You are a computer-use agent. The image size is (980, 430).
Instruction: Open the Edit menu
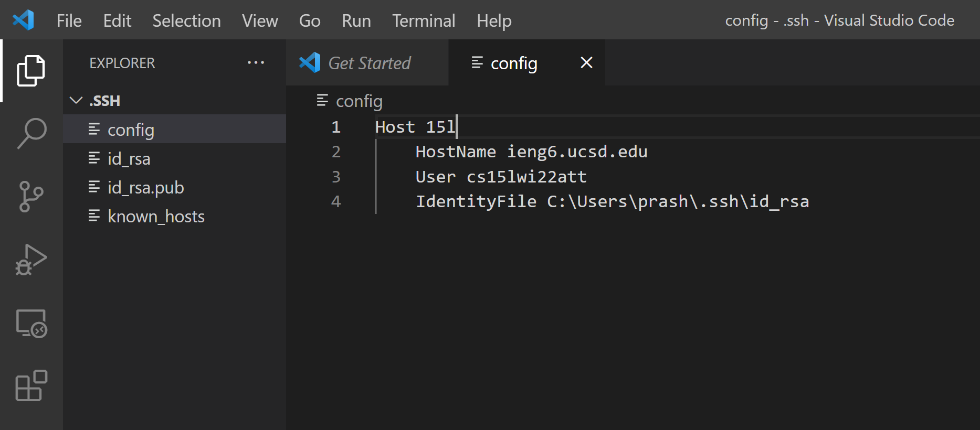click(x=118, y=20)
